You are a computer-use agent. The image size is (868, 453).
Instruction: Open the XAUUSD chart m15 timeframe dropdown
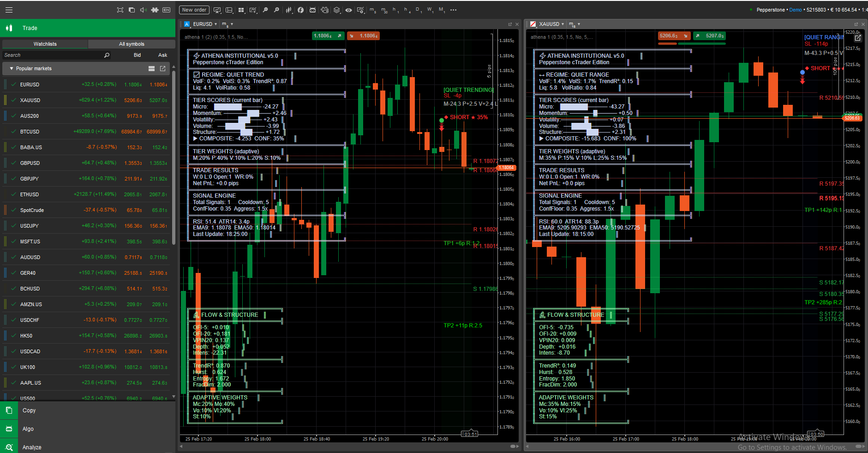tap(574, 24)
